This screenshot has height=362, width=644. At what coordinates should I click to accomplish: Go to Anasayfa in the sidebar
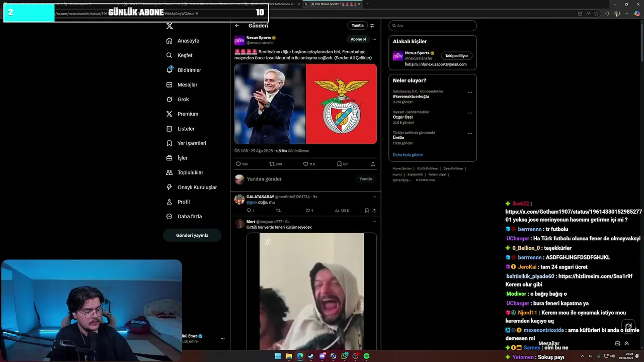click(183, 41)
